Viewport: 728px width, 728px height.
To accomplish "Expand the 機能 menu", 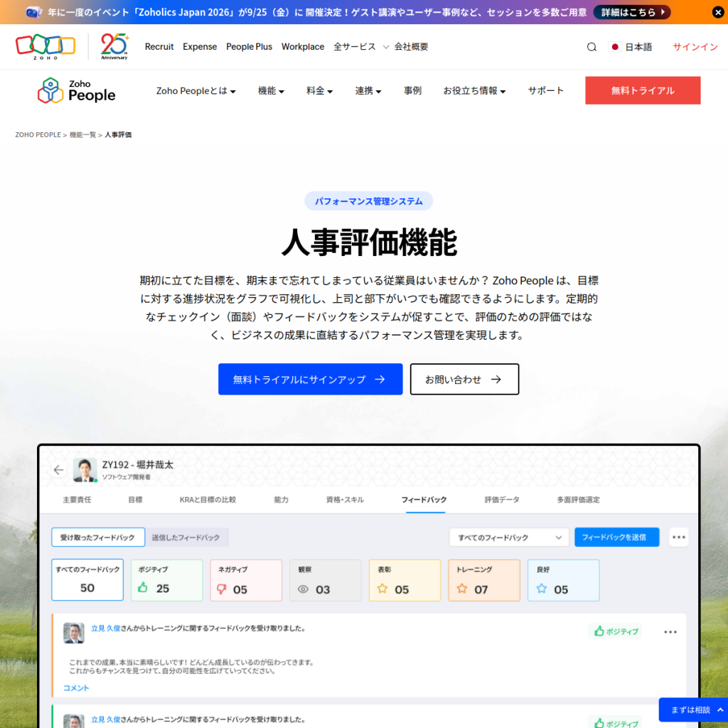I will [x=271, y=90].
